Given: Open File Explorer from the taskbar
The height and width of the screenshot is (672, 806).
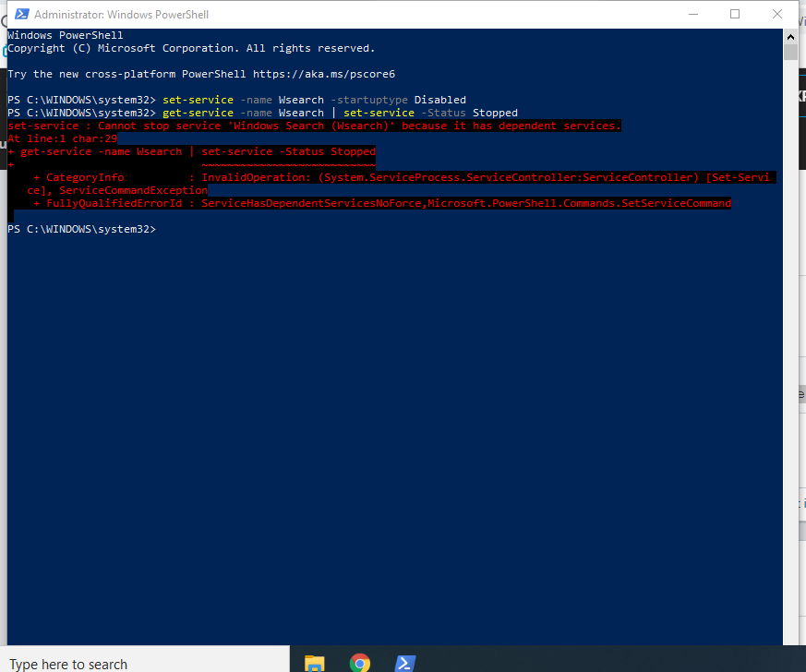Looking at the screenshot, I should pos(315,662).
